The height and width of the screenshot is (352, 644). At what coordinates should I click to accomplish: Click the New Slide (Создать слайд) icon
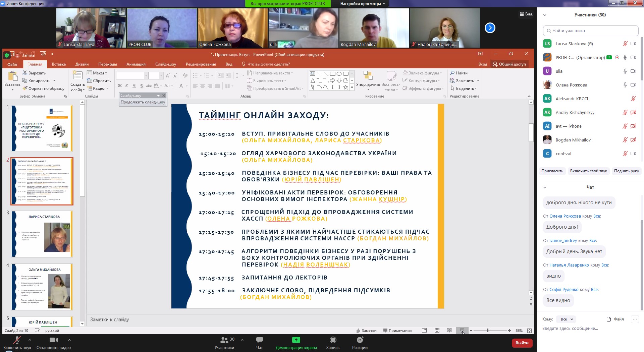click(77, 76)
